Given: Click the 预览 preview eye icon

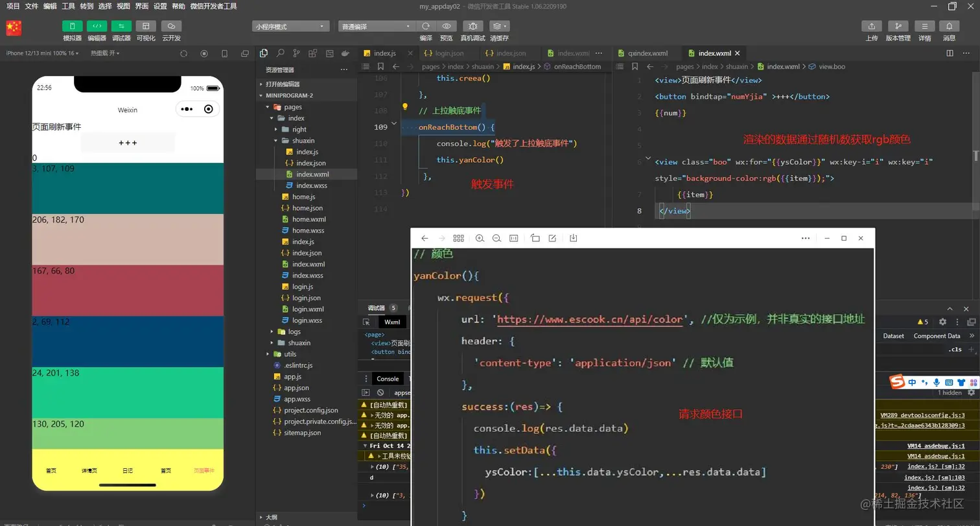Looking at the screenshot, I should [447, 27].
